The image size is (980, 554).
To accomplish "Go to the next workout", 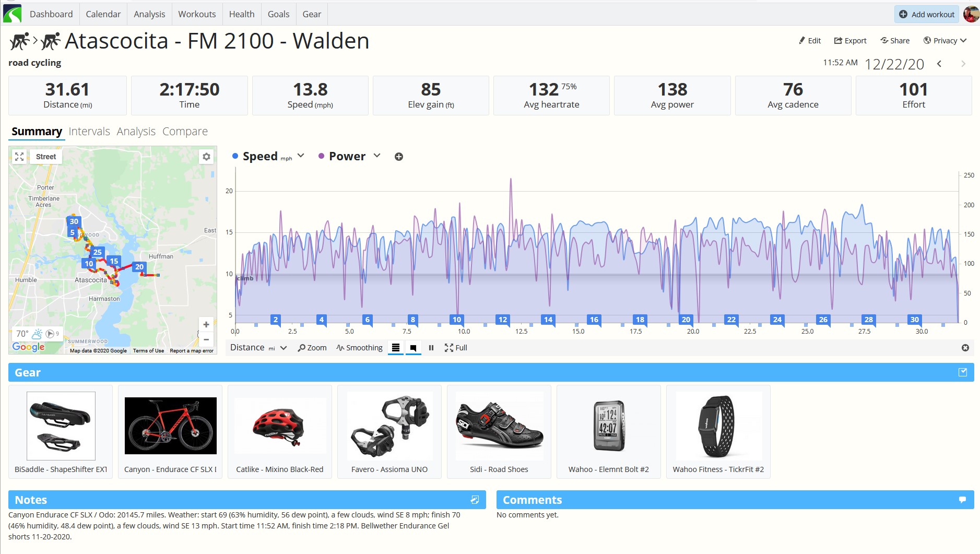I will [x=963, y=64].
